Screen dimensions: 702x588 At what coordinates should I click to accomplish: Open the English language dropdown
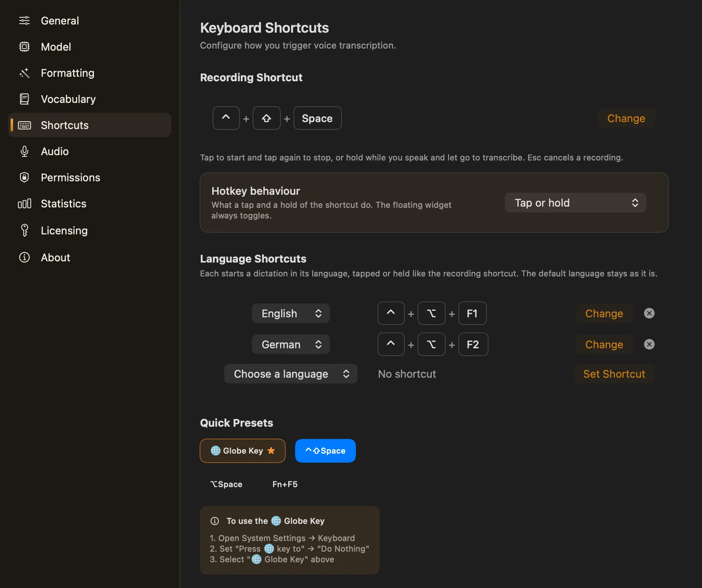(x=291, y=313)
